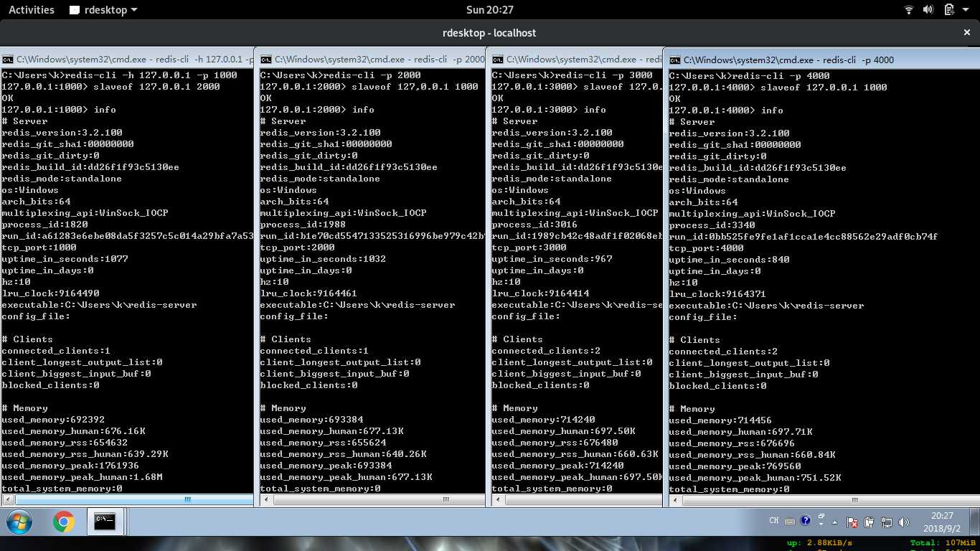
Task: Click 'lru_clock:9164490' line
Action: [50, 293]
